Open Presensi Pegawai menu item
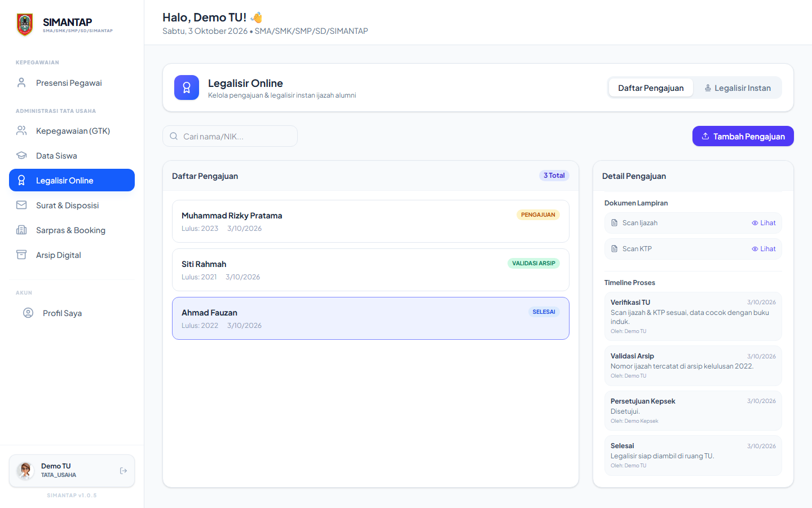The width and height of the screenshot is (812, 508). click(72, 83)
